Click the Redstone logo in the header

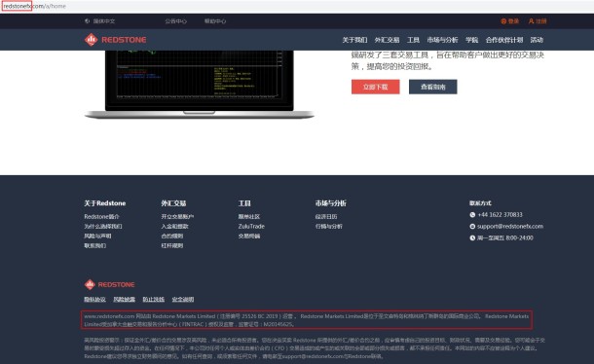(x=116, y=40)
